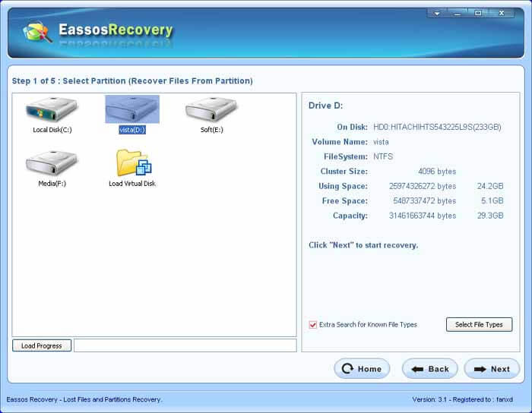Open the Load Virtual Disk folder icon
Screen dimensions: 532x413
click(x=133, y=162)
